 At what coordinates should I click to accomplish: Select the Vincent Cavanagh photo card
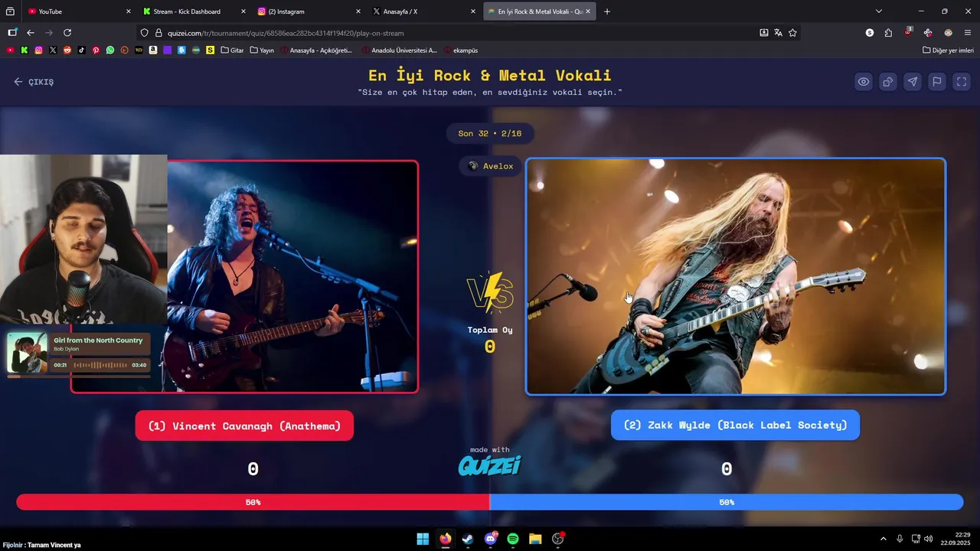[245, 276]
